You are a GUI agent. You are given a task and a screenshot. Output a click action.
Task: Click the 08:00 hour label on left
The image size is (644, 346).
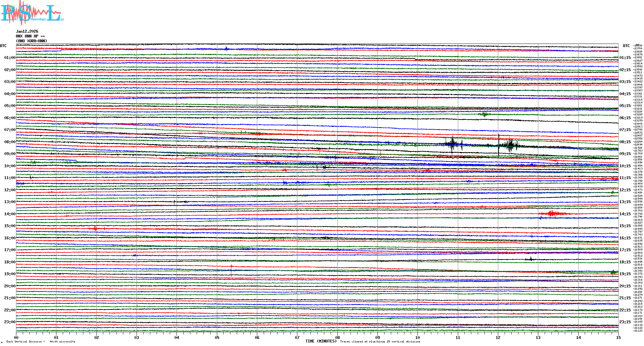(10, 142)
